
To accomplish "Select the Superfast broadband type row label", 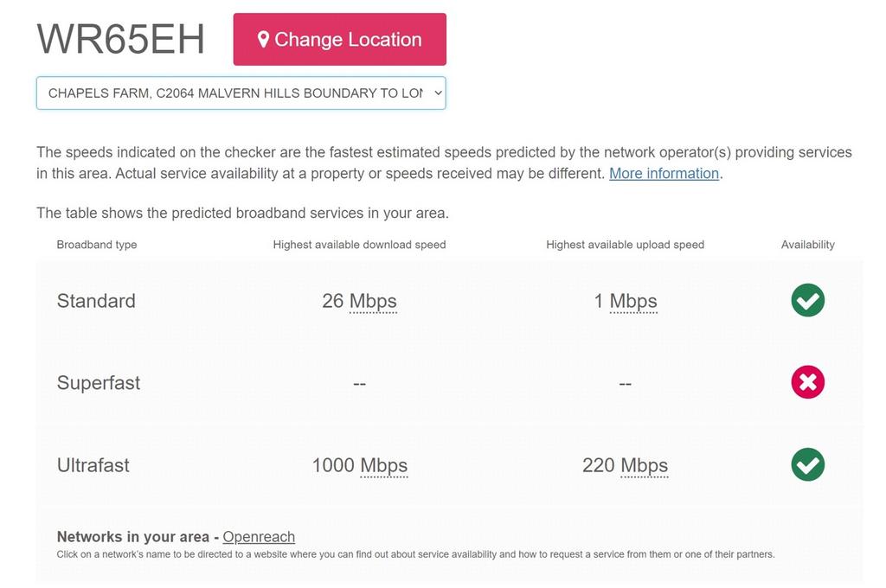I will pos(99,383).
